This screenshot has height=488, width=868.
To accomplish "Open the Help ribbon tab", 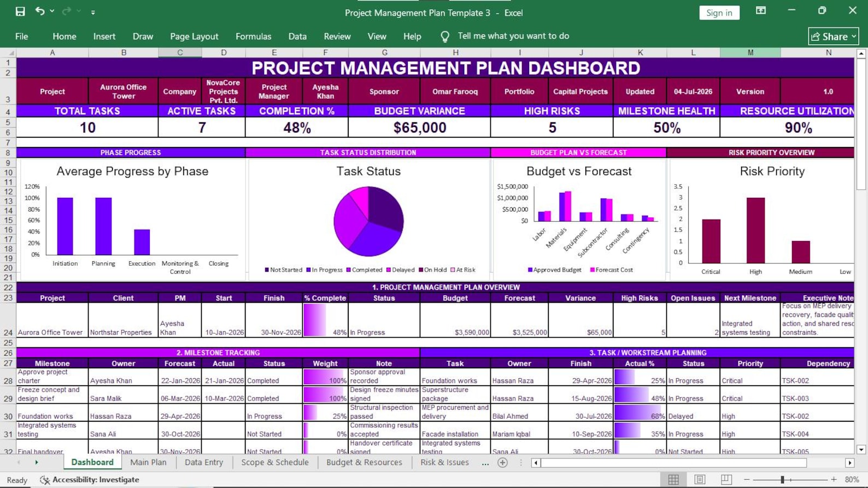I will click(x=412, y=36).
